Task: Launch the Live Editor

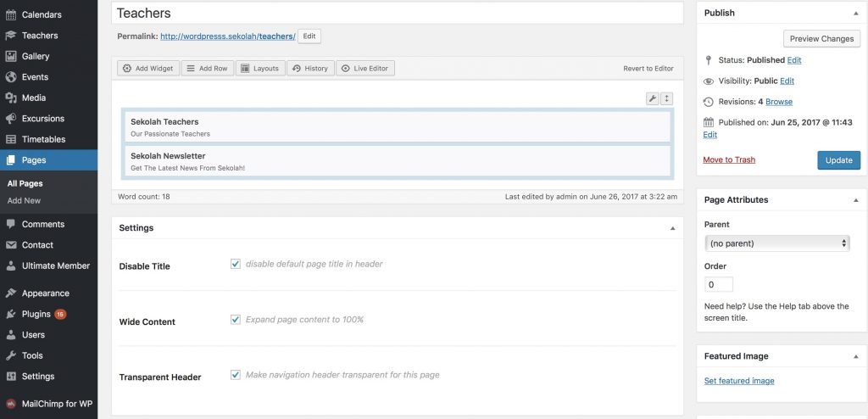Action: 365,68
